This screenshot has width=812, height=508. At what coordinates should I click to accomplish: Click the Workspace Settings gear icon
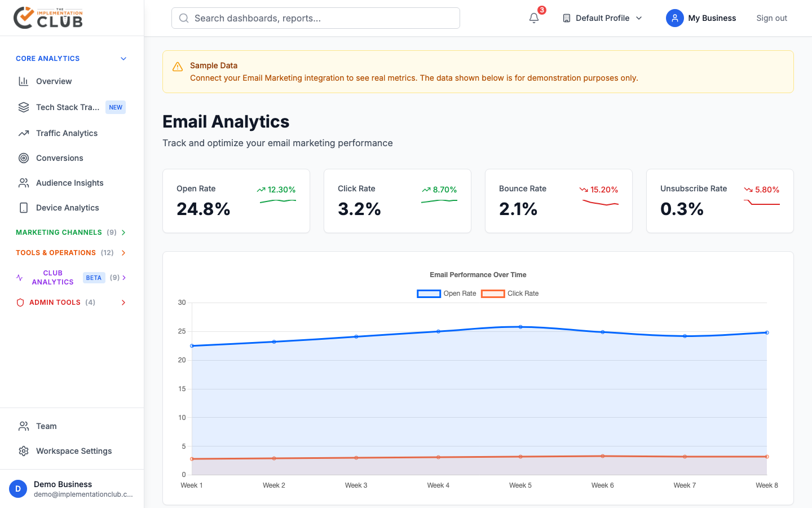point(24,451)
